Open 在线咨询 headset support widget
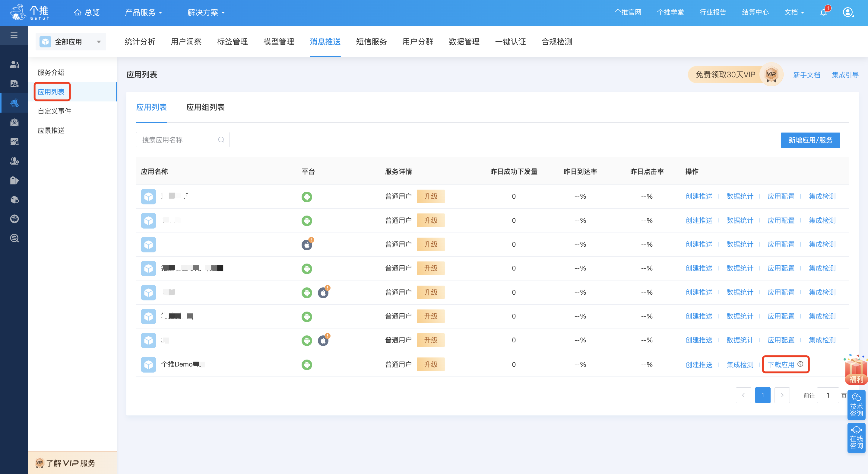This screenshot has height=474, width=868. [x=856, y=437]
